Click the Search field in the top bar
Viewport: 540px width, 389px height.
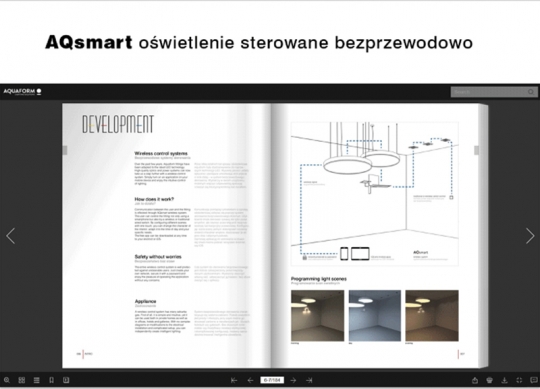pyautogui.click(x=489, y=92)
